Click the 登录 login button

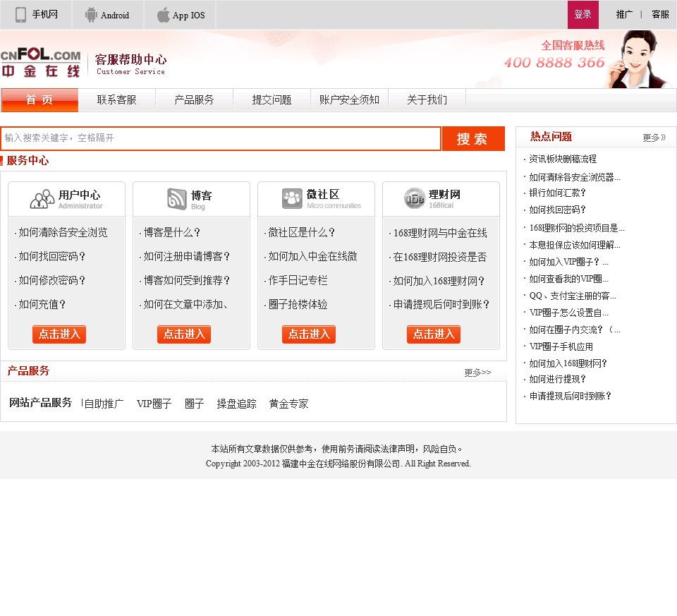point(583,15)
